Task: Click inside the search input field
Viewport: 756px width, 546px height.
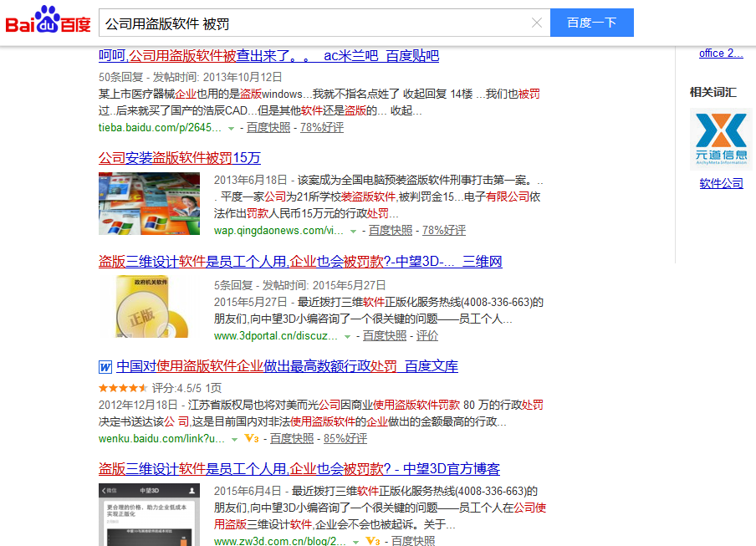Action: pyautogui.click(x=318, y=23)
